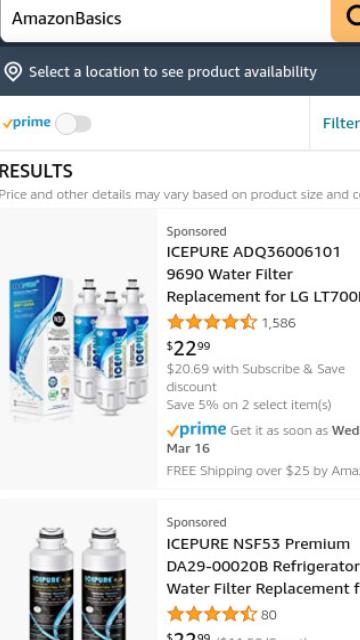Click the AmazonBasics search field
The width and height of the screenshot is (360, 640).
(x=165, y=20)
